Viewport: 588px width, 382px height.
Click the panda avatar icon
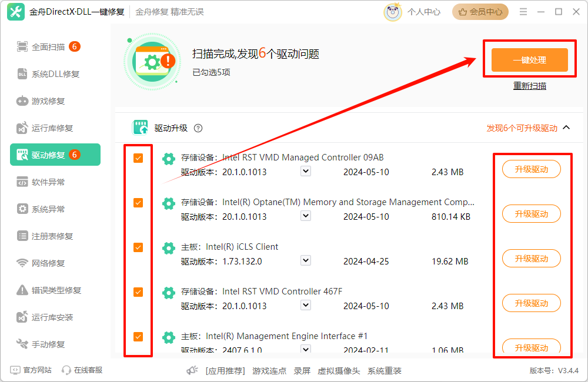(393, 12)
